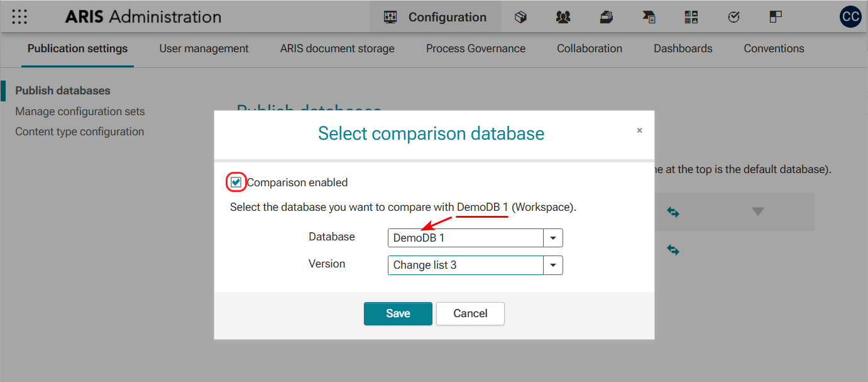Click the dashboards grid icon in the toolbar
Screen dimensions: 868x382
pos(691,17)
